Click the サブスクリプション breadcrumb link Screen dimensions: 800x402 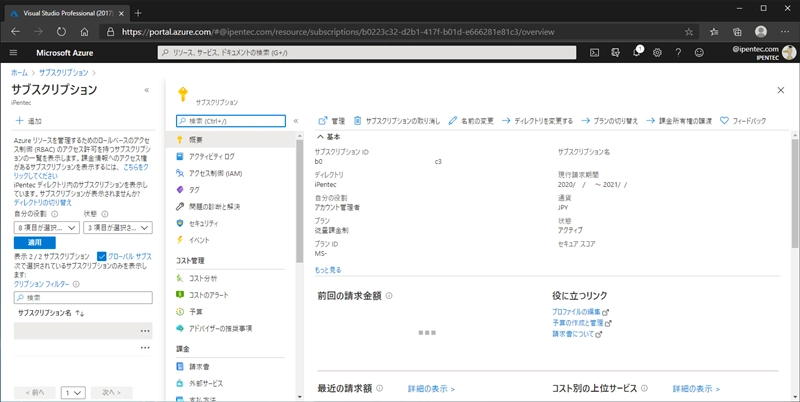(64, 72)
